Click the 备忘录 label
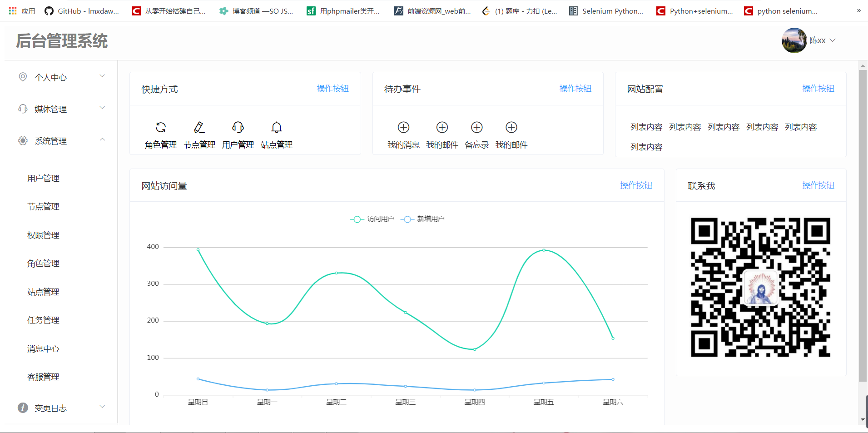The width and height of the screenshot is (868, 433). [x=477, y=145]
